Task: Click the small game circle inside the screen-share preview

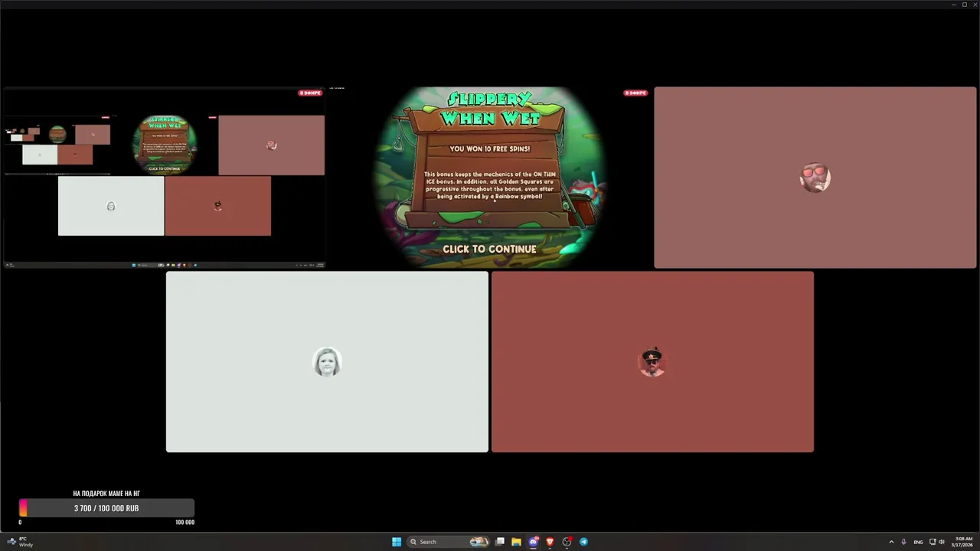Action: coord(165,145)
